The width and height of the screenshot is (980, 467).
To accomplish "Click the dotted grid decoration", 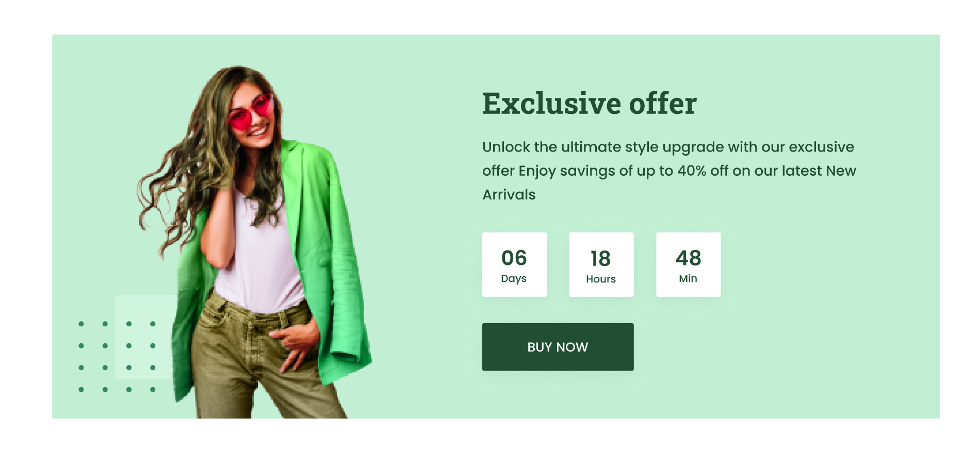I will click(x=117, y=357).
